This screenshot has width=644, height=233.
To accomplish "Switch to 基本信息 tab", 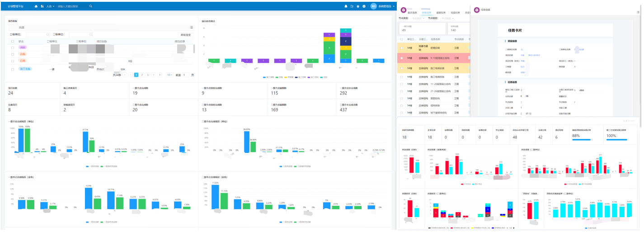I will tap(413, 13).
